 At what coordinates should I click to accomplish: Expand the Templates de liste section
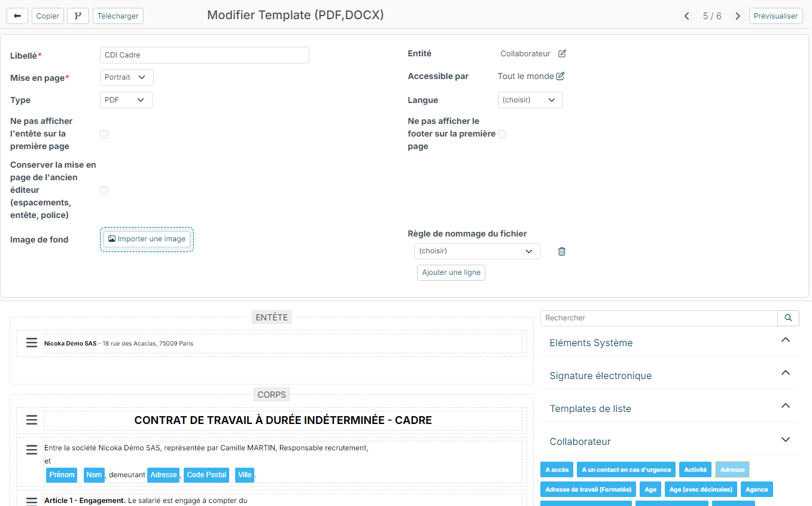click(x=670, y=409)
